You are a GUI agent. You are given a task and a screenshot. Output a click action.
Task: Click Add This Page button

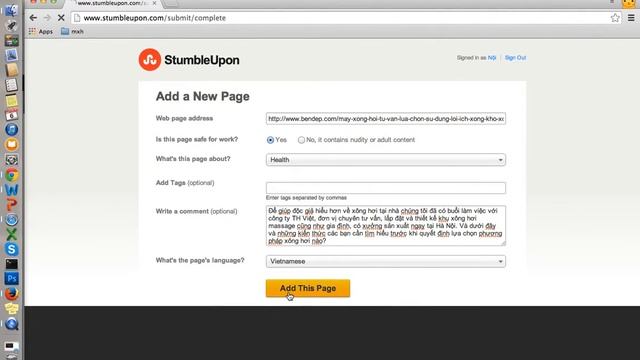308,288
